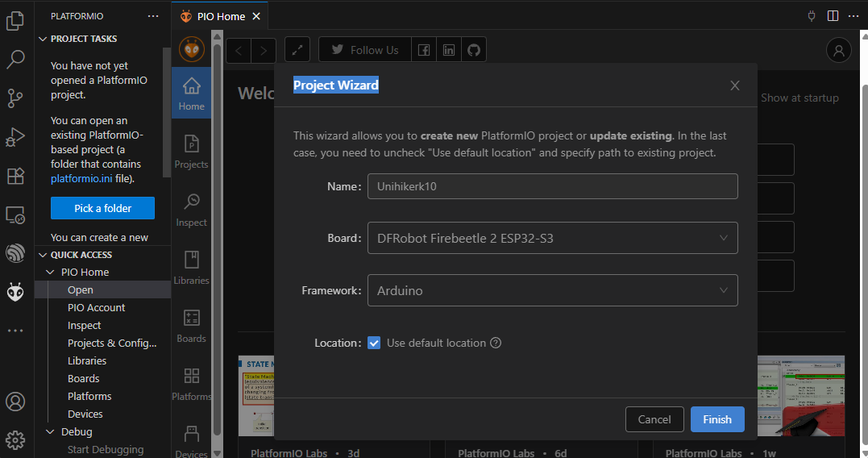Click Cancel in Project Wizard
This screenshot has width=868, height=458.
[654, 419]
